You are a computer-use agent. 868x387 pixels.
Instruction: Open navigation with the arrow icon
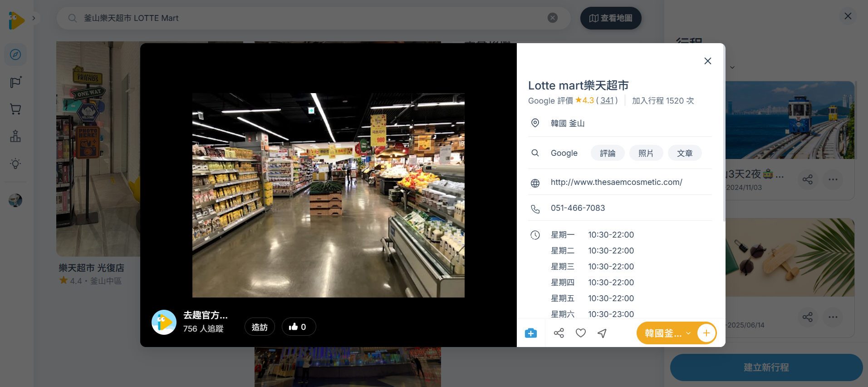point(603,333)
